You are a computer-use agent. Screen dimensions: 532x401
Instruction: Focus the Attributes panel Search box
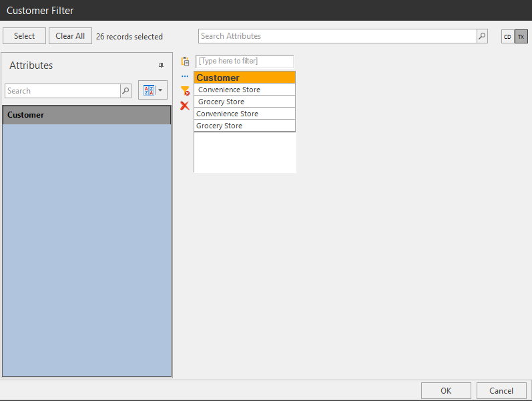click(x=63, y=91)
